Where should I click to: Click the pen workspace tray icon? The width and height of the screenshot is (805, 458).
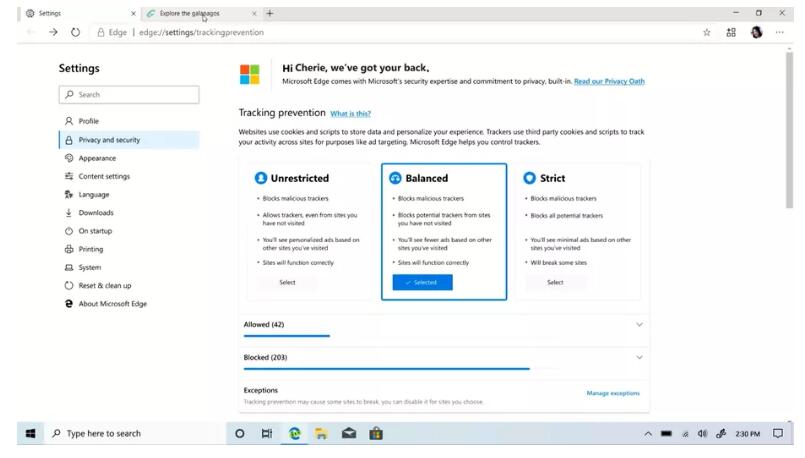(x=721, y=434)
